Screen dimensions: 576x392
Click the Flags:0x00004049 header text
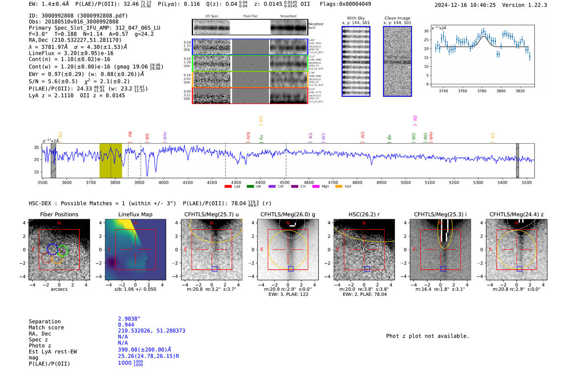pyautogui.click(x=345, y=4)
